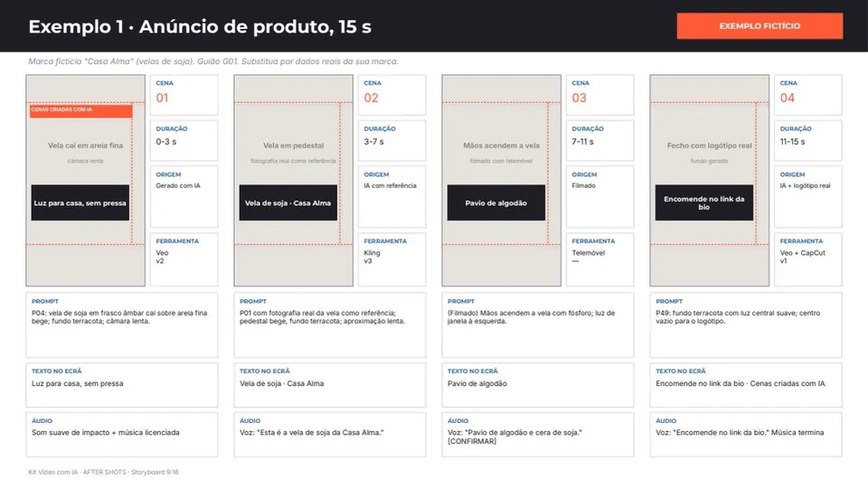The width and height of the screenshot is (868, 488).
Task: Select scene number 03
Action: [579, 98]
